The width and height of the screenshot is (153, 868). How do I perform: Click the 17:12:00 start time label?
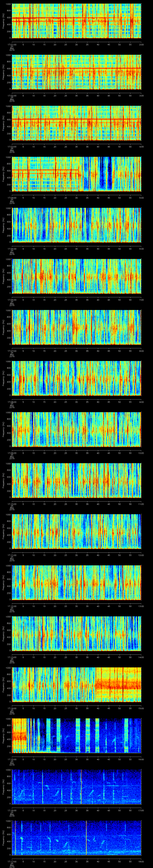(x=12, y=606)
